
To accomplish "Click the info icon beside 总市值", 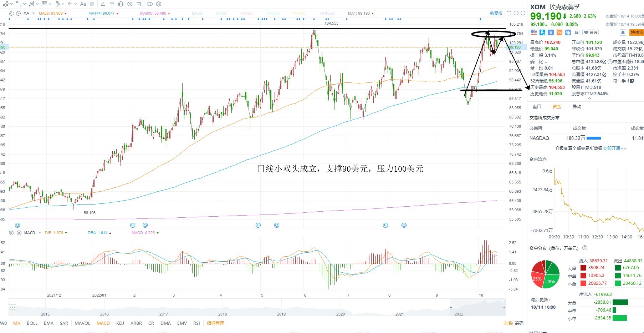I will tap(610, 62).
